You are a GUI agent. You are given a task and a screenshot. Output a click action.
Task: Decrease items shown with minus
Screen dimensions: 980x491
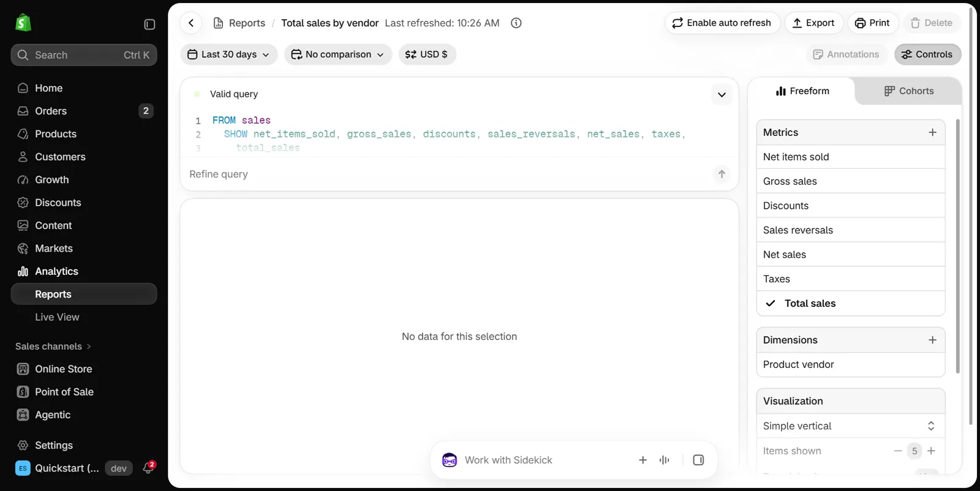coord(898,451)
